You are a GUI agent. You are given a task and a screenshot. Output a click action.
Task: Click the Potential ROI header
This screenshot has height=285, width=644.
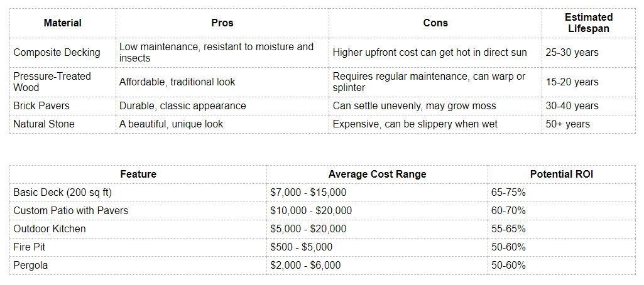click(562, 175)
